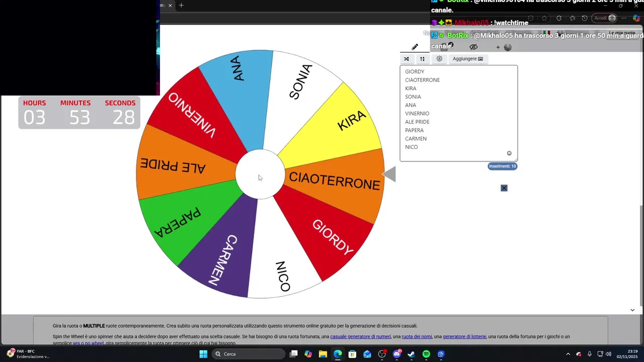Click the VINERNIO line in entries list
The width and height of the screenshot is (644, 362).
tap(417, 114)
